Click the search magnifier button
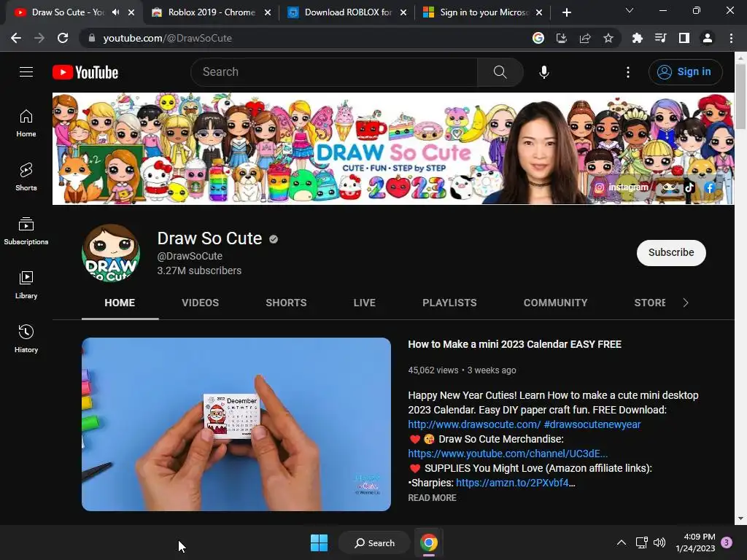This screenshot has height=560, width=747. pyautogui.click(x=500, y=72)
